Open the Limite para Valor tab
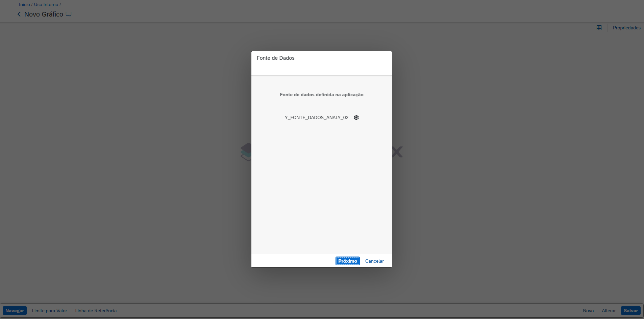Screen dimensions: 644x319 point(50,311)
